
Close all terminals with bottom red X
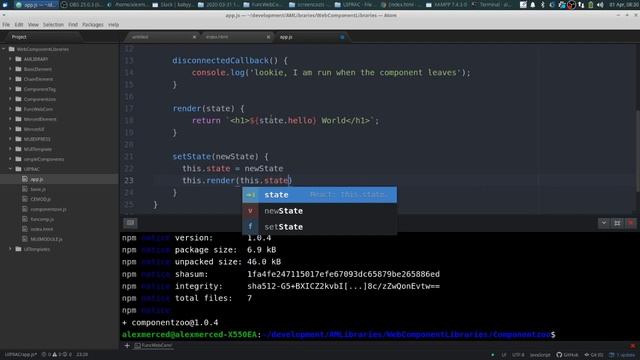pos(633,346)
